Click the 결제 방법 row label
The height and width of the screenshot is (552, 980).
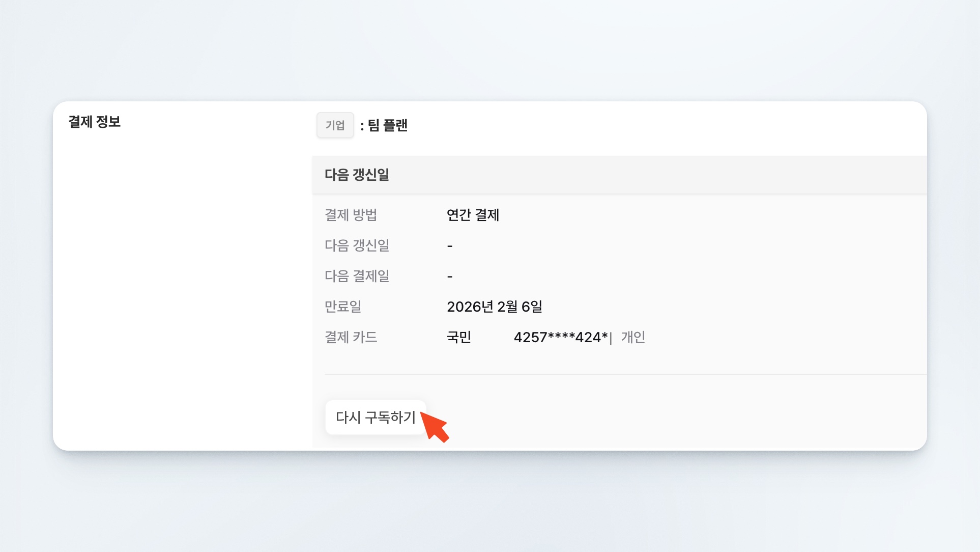coord(351,215)
